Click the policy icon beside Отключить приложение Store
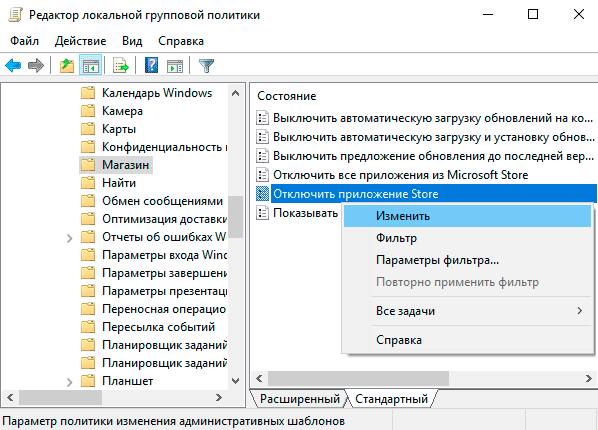The height and width of the screenshot is (430, 598). point(262,194)
